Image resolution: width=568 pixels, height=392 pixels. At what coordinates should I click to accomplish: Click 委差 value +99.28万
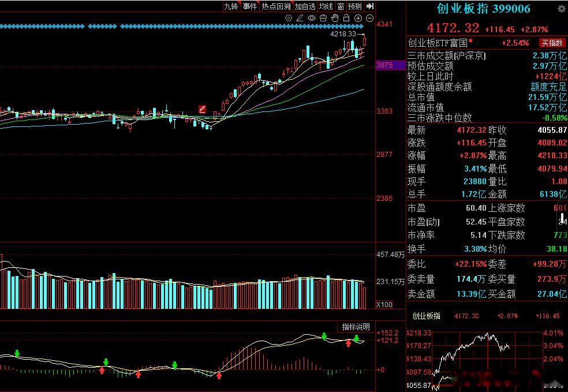550,264
